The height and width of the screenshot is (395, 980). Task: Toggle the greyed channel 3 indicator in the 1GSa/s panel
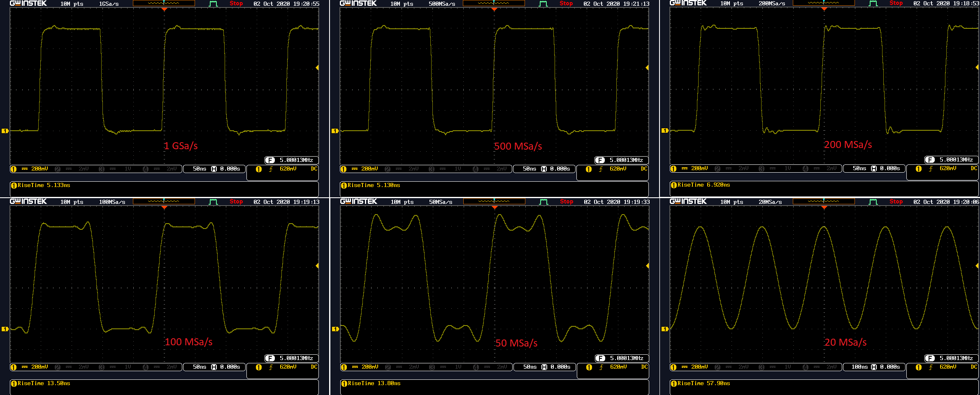[x=115, y=169]
